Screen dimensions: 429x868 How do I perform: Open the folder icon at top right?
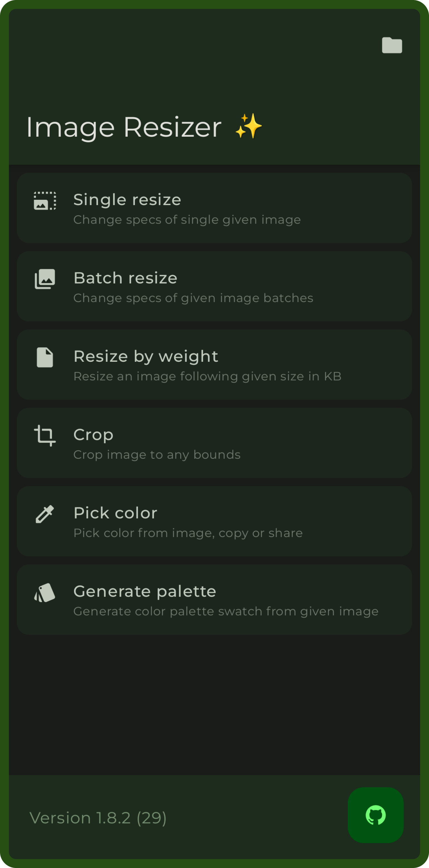coord(392,45)
